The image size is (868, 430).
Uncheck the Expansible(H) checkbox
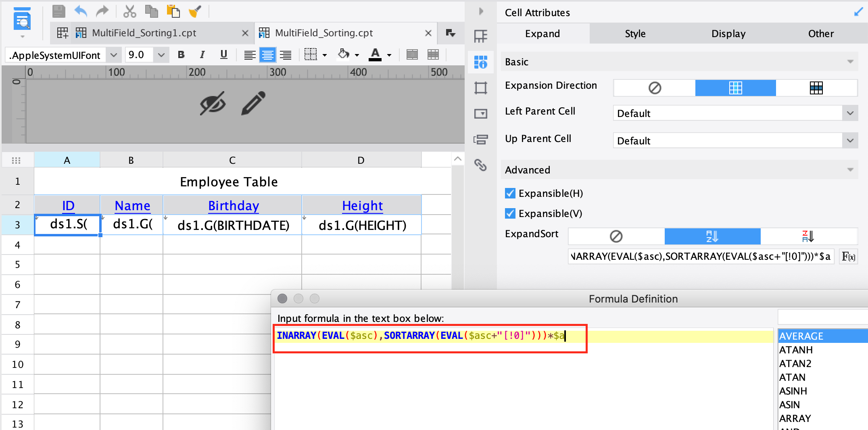pyautogui.click(x=510, y=193)
